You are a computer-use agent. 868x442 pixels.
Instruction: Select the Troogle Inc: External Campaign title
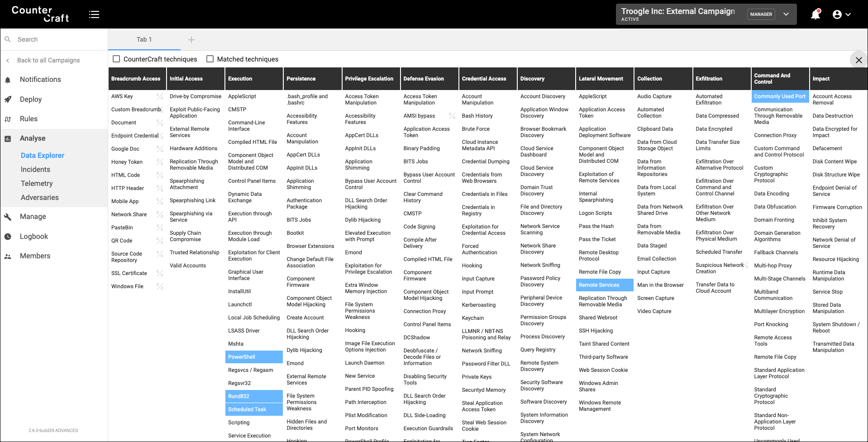click(x=678, y=11)
